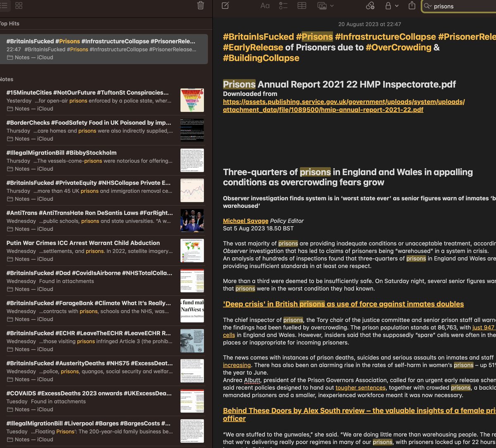Click the 15MinuteCities pyramid thumbnail
496x448 pixels.
pos(192,100)
